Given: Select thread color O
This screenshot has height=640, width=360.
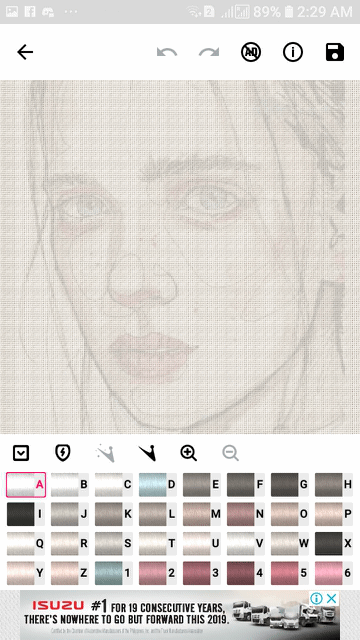Looking at the screenshot, I should coord(290,514).
